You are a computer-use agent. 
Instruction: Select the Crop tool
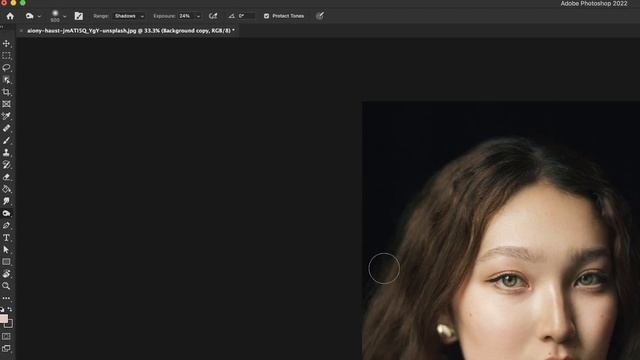click(6, 92)
